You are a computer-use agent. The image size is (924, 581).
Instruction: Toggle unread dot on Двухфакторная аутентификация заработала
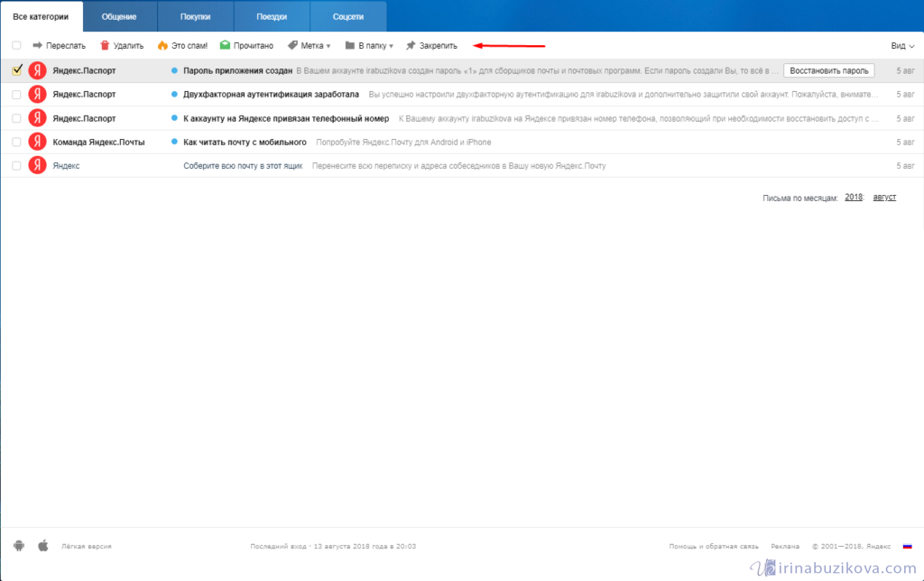click(x=174, y=94)
